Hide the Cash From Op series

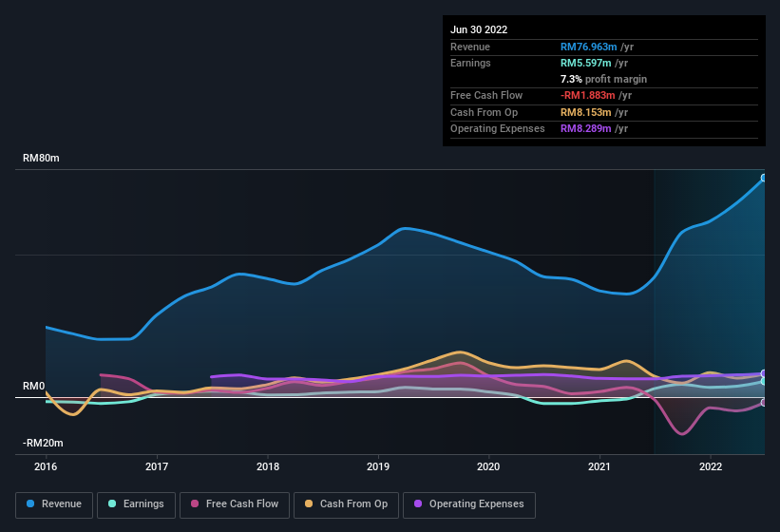pyautogui.click(x=346, y=504)
